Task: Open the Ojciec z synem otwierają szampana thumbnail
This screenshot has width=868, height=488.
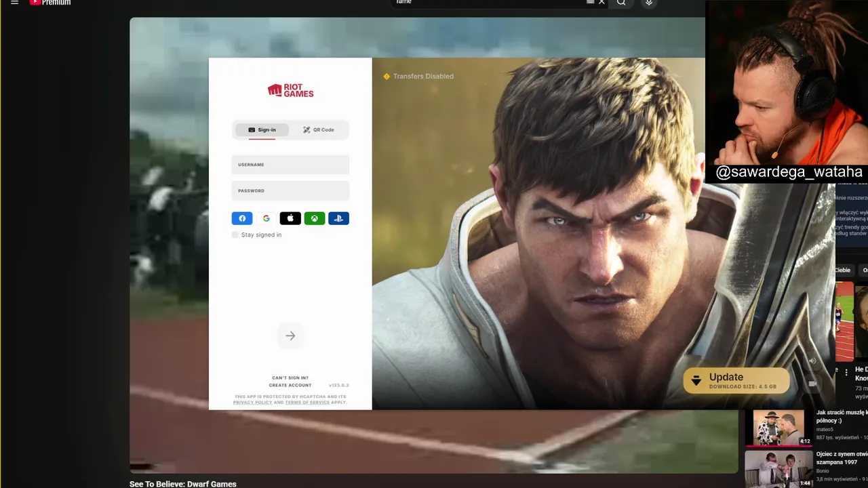Action: pos(779,468)
